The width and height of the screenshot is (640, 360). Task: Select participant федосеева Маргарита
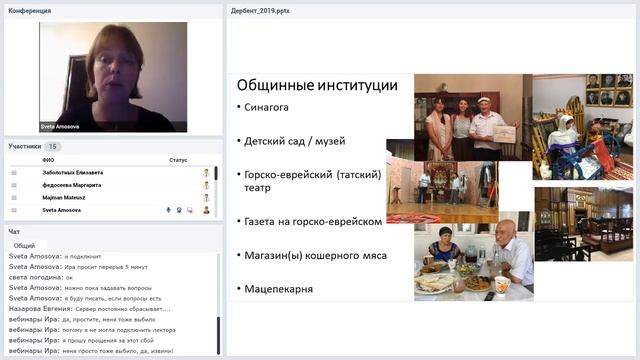click(x=71, y=185)
